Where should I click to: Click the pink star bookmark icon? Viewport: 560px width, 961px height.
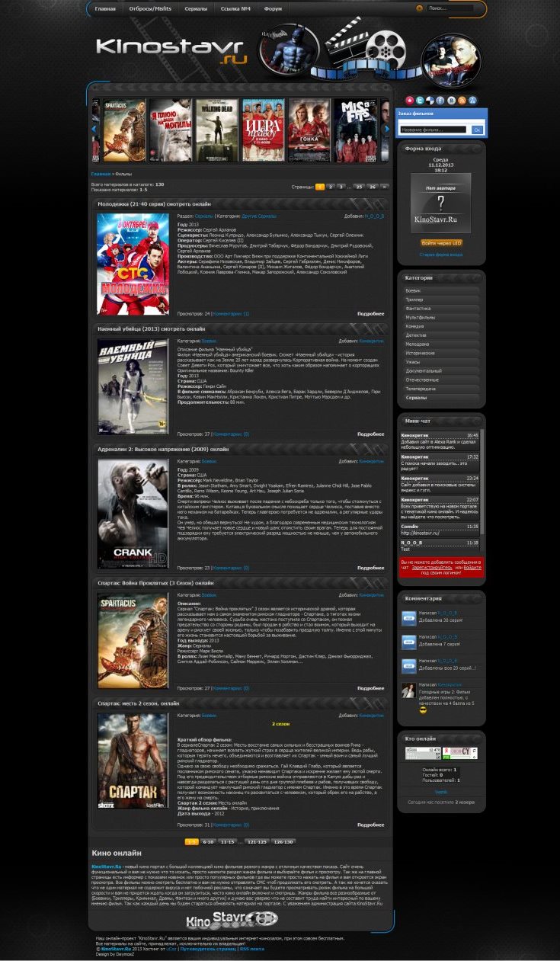click(410, 101)
